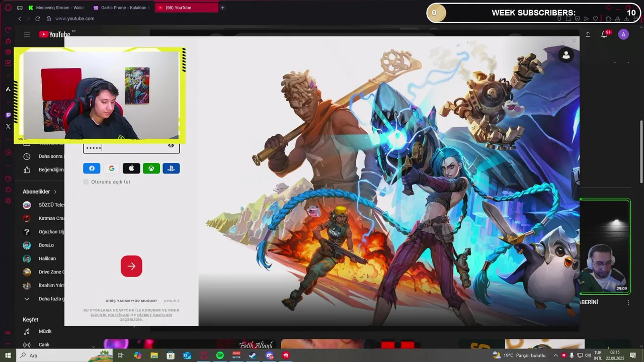Open the purple 'A' account avatar
This screenshot has height=362, width=644.
(x=623, y=34)
